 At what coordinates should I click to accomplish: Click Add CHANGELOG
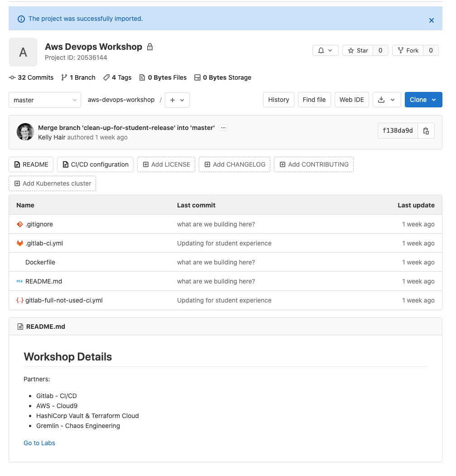(235, 164)
